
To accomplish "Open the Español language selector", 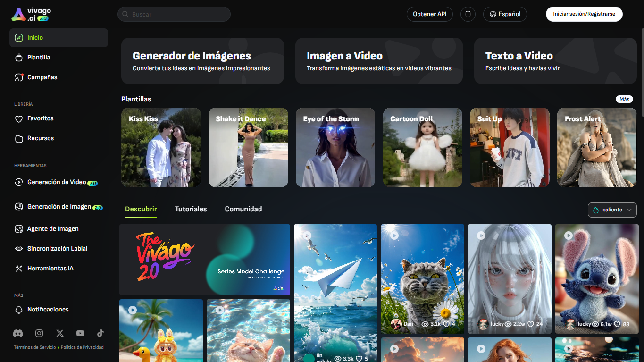I will (505, 14).
